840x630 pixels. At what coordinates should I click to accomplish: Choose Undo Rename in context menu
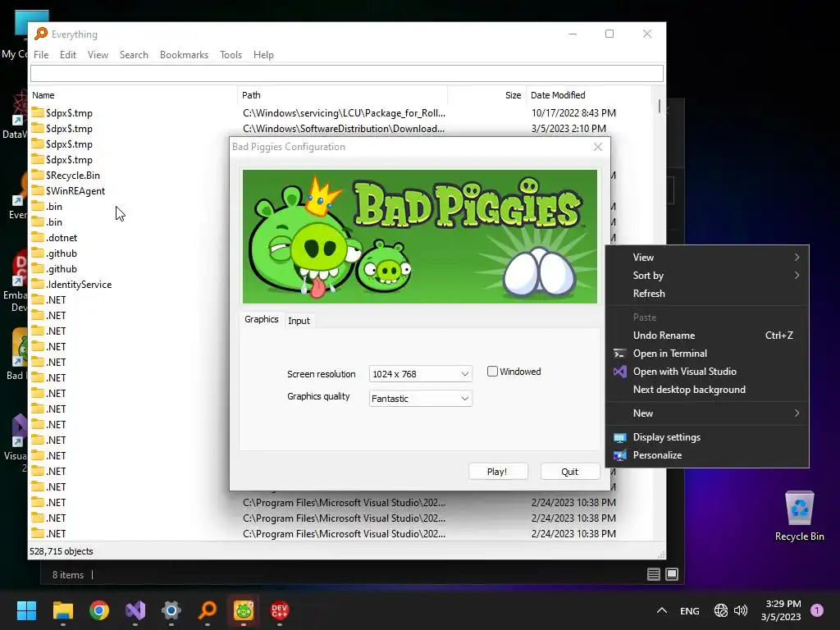pyautogui.click(x=707, y=336)
